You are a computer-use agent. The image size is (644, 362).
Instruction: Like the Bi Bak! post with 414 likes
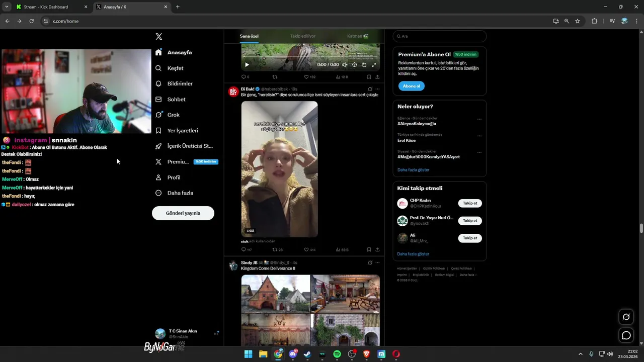(x=310, y=249)
